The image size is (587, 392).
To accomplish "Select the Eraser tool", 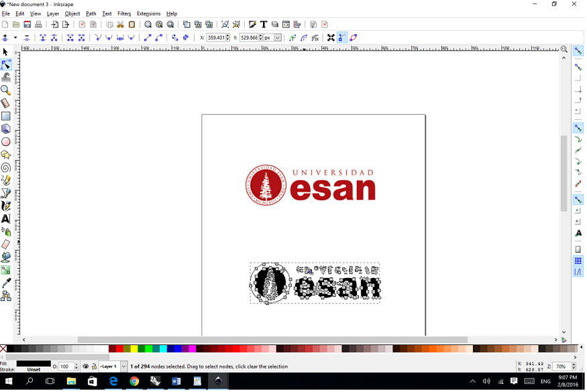I will click(x=5, y=245).
